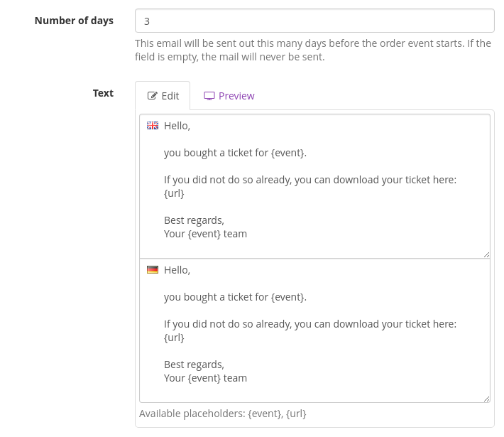Click the monitor icon on the Preview tab

click(209, 96)
